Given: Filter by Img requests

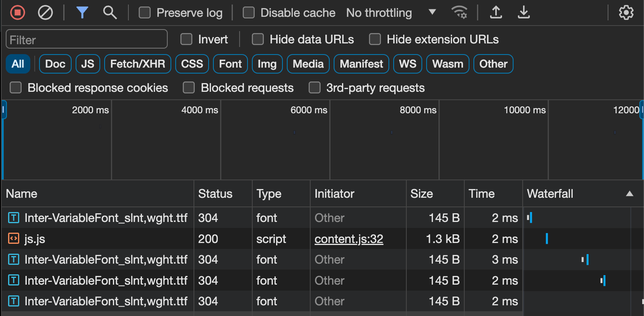Looking at the screenshot, I should pos(267,64).
